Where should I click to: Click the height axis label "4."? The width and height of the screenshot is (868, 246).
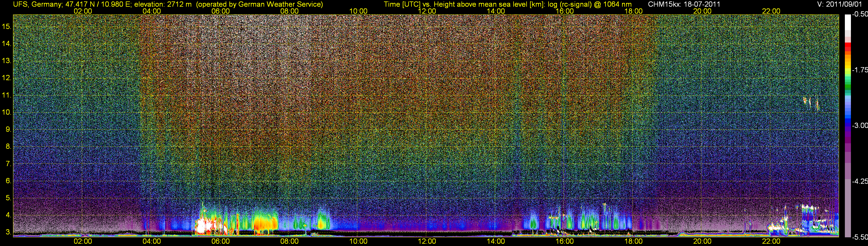click(9, 215)
